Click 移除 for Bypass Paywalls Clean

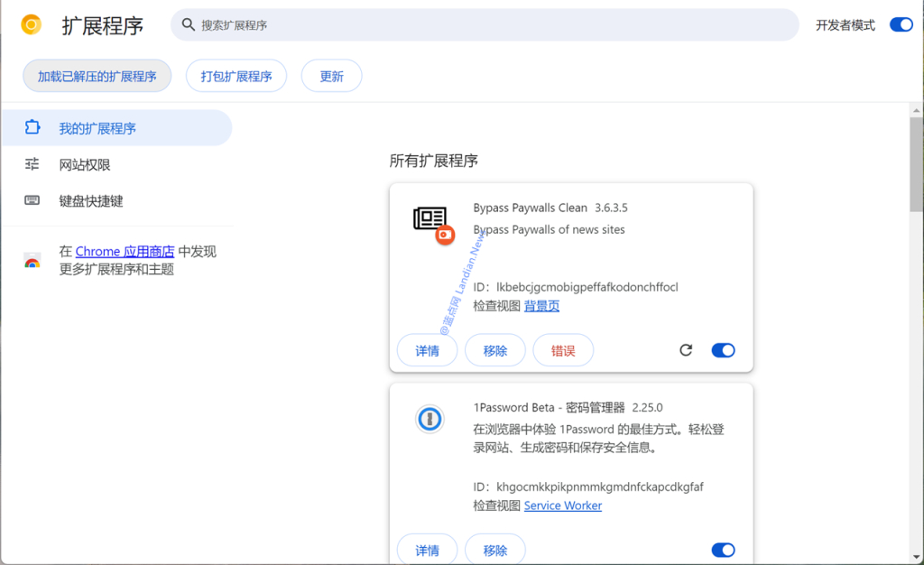tap(495, 350)
